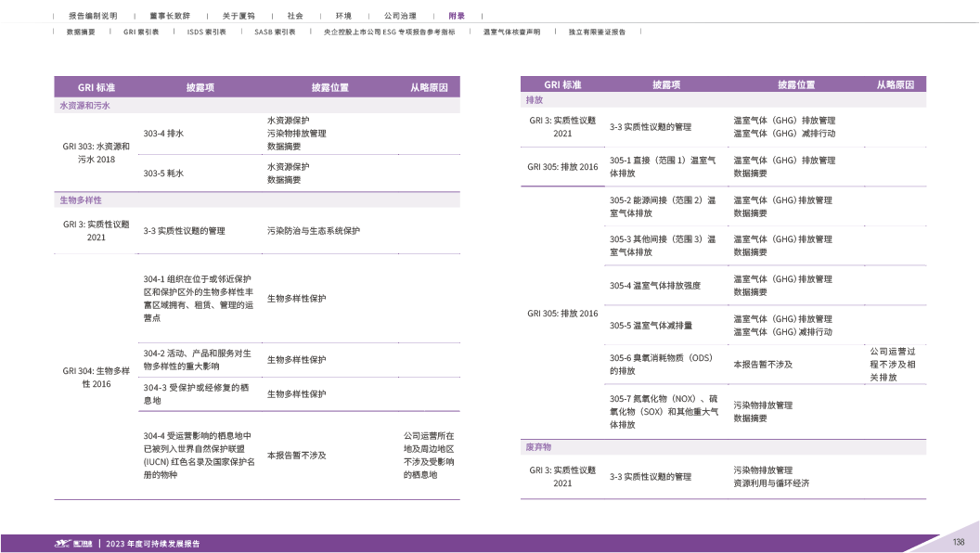Click the 305-6 ODS disclosure item cell
The width and height of the screenshot is (980, 553).
tap(661, 364)
